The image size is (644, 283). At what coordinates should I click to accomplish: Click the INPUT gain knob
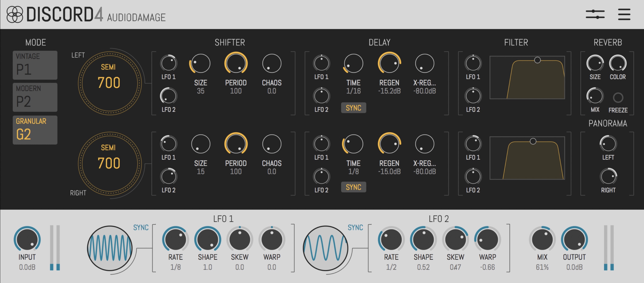(x=27, y=240)
